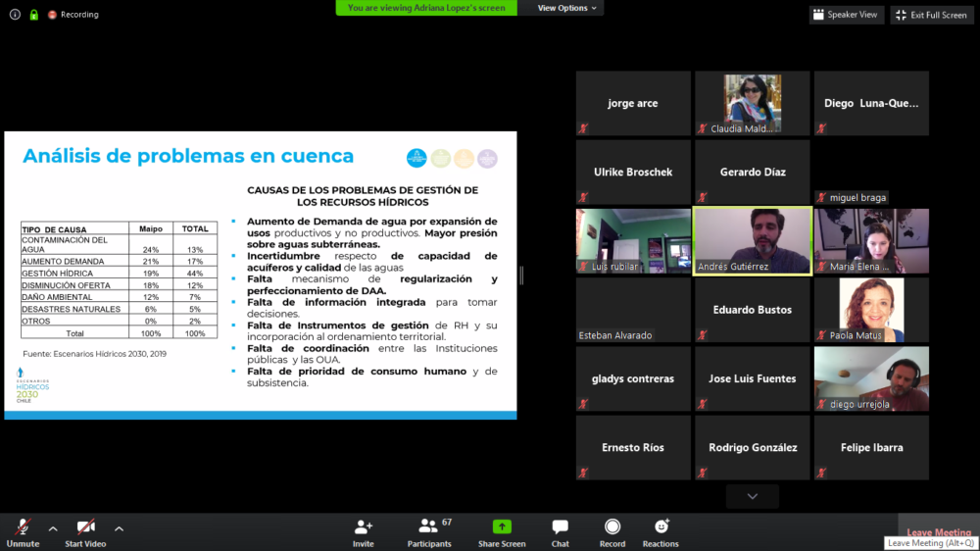The height and width of the screenshot is (551, 980).
Task: Click the divider between slide and gallery
Action: point(521,276)
